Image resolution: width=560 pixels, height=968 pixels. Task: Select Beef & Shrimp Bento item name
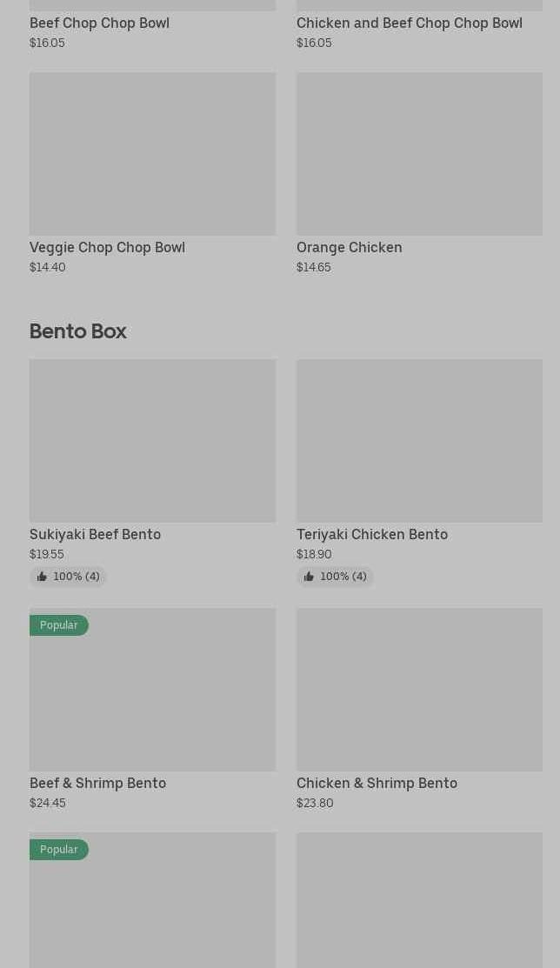(x=97, y=783)
